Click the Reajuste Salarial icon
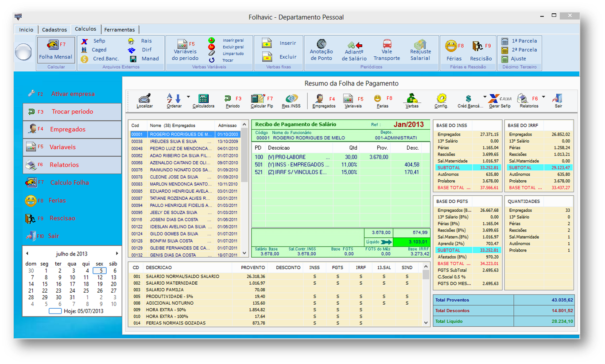Image resolution: width=605 pixels, height=364 pixels. 420,44
